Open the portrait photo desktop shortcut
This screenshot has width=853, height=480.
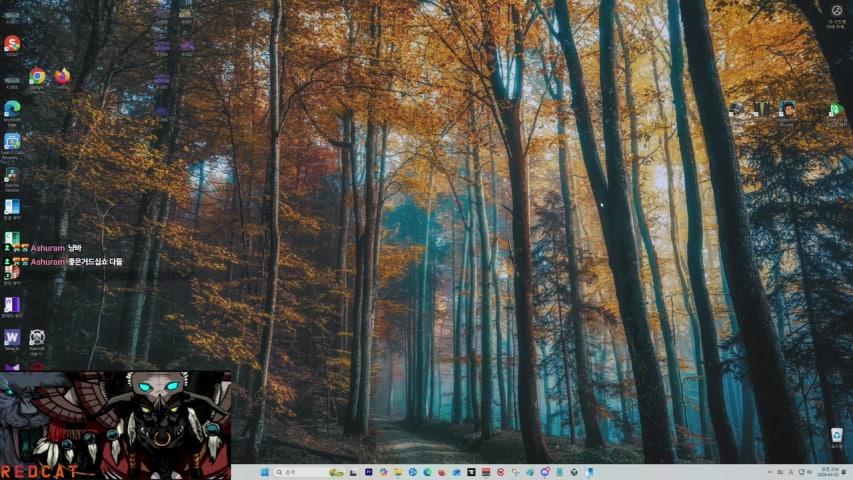(x=787, y=108)
